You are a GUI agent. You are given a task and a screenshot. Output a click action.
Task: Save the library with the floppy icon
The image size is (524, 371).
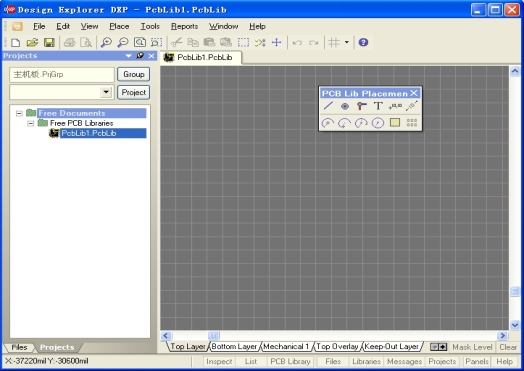49,42
